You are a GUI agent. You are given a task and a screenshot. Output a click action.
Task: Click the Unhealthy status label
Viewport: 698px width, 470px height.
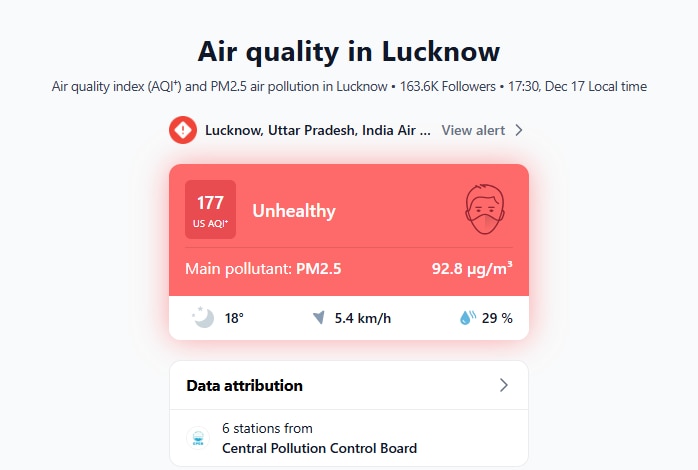pos(294,211)
